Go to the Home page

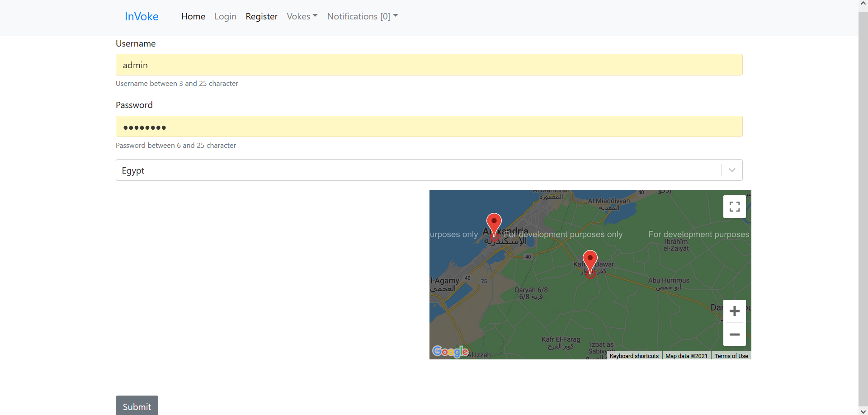click(x=193, y=16)
